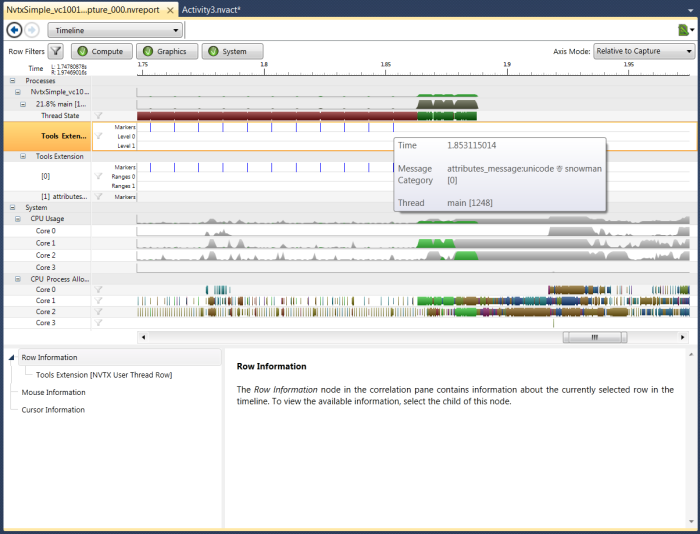
Task: Click the back navigation arrow
Action: (x=14, y=30)
